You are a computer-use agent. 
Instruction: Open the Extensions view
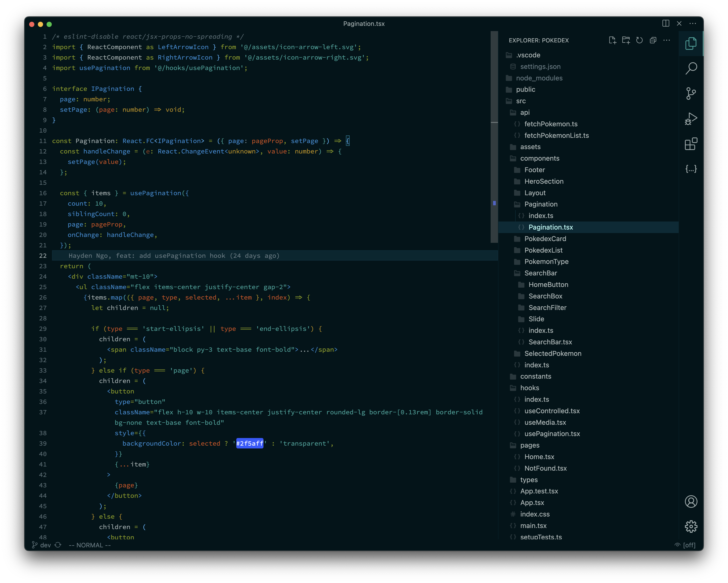pyautogui.click(x=691, y=144)
